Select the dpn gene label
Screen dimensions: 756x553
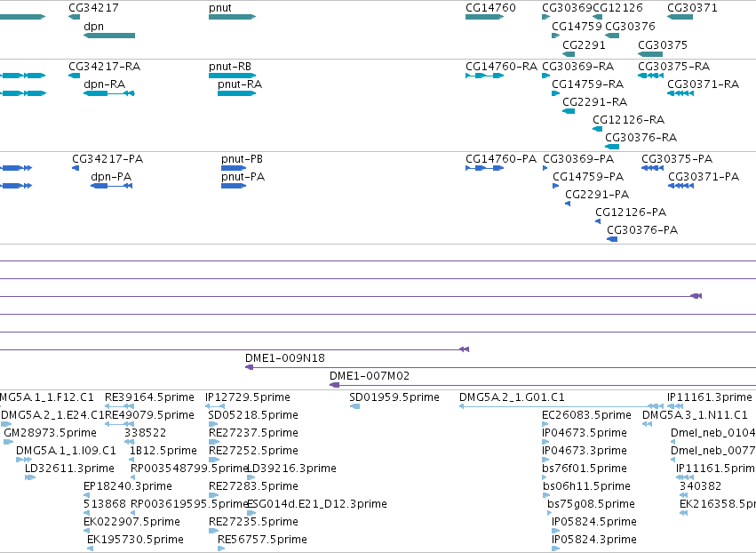[x=93, y=27]
